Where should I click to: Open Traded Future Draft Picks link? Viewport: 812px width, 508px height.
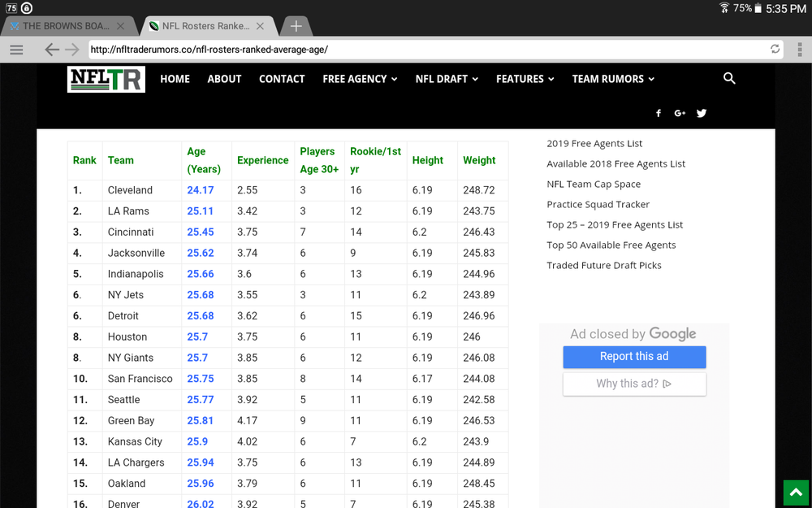point(604,266)
